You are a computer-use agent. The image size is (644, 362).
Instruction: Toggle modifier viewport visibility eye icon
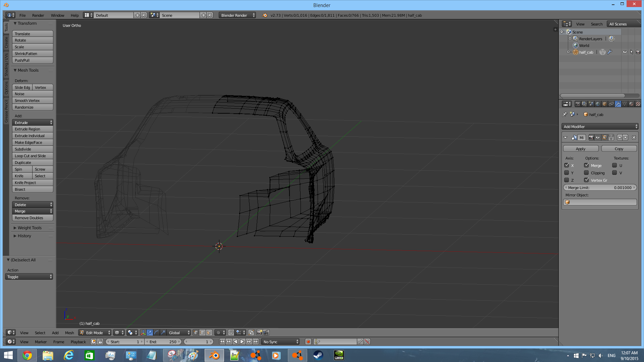(x=598, y=137)
